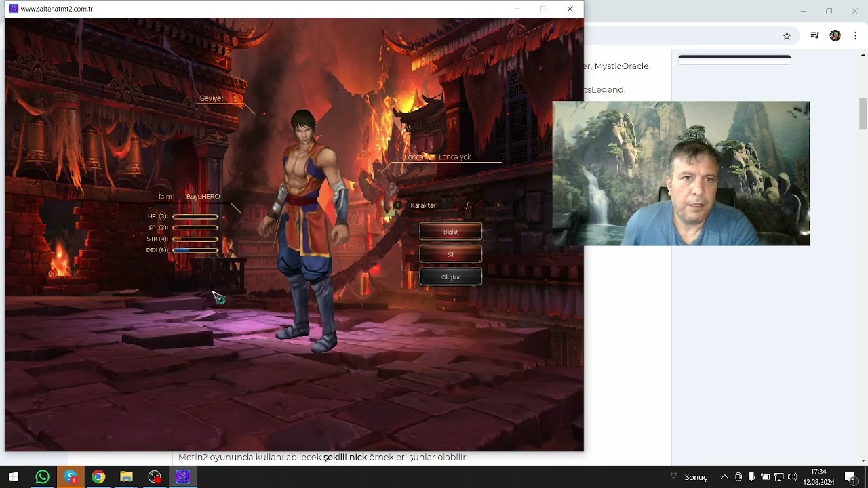Screen dimensions: 868x488
Task: Open Google Chrome from the taskbar
Action: coord(98,476)
